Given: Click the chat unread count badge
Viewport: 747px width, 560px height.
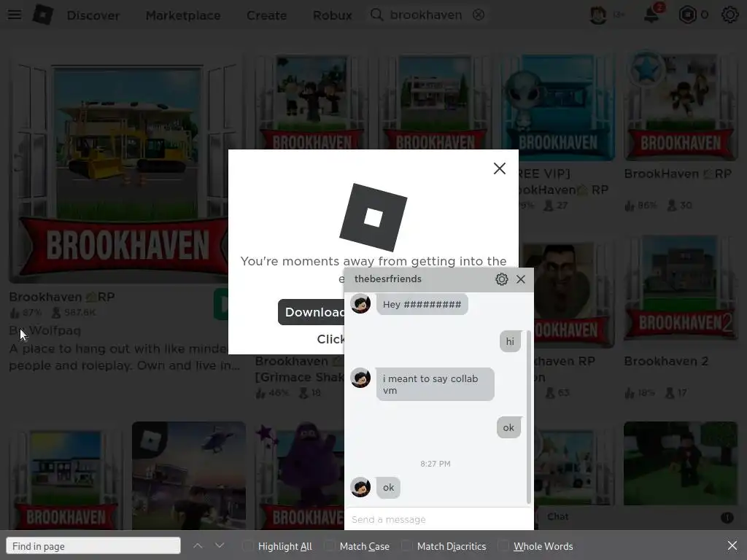Looking at the screenshot, I should point(727,518).
